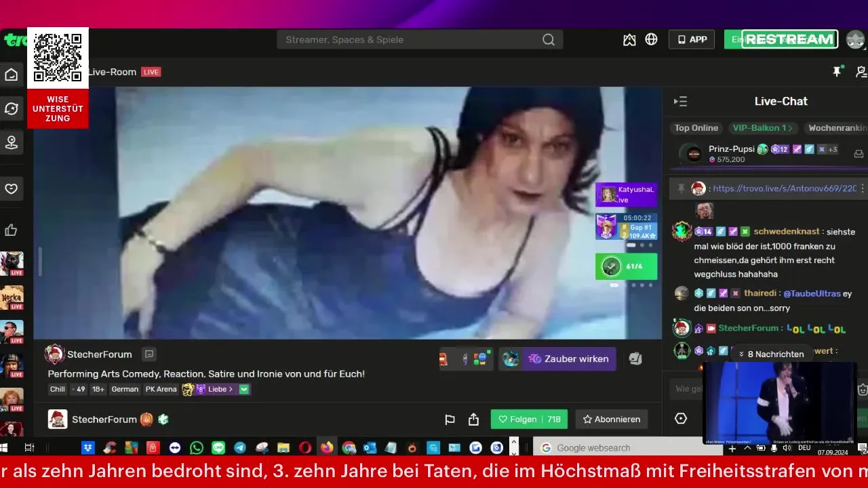Image resolution: width=868 pixels, height=488 pixels.
Task: Open the Gap #1 ranking badge
Action: (626, 227)
